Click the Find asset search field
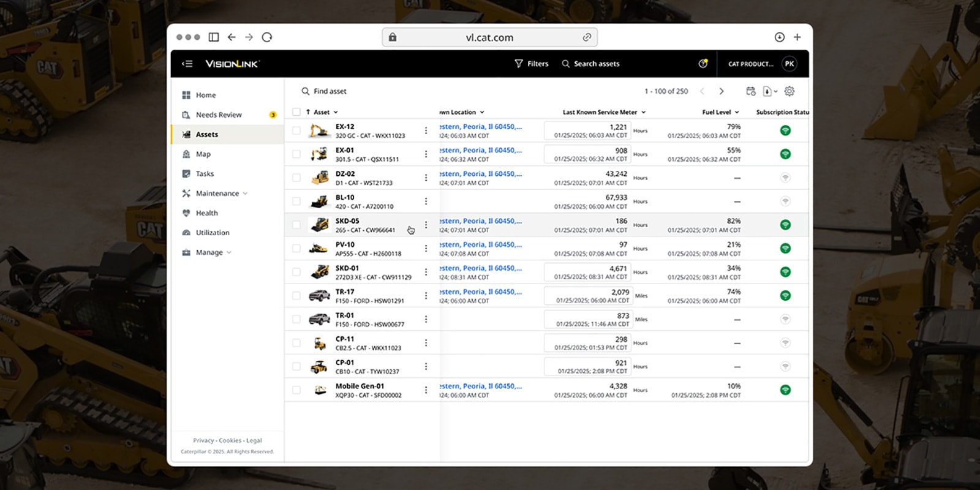 click(330, 91)
